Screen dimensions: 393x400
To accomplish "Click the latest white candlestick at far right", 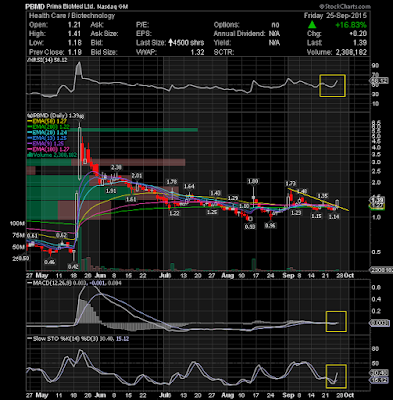I will 338,204.
